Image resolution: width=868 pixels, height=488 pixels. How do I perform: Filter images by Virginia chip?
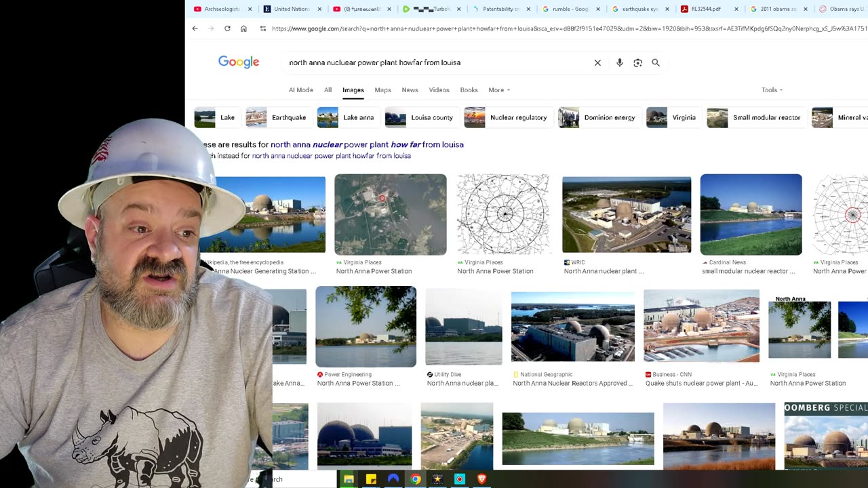click(x=673, y=117)
